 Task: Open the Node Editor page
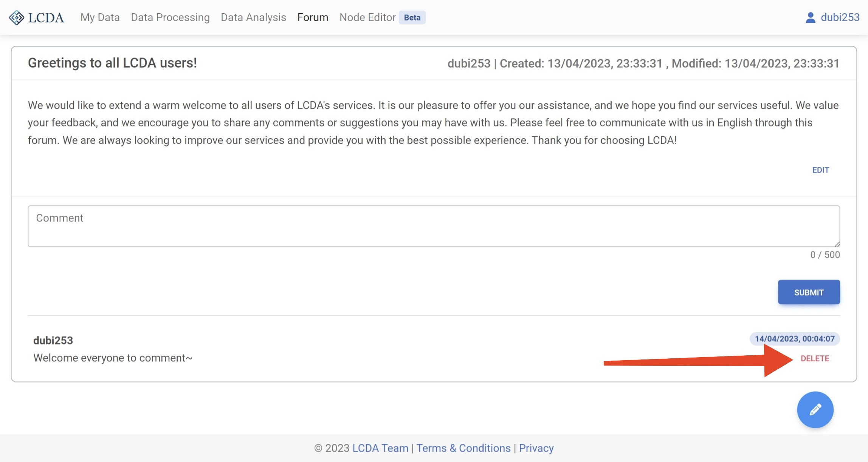tap(367, 17)
